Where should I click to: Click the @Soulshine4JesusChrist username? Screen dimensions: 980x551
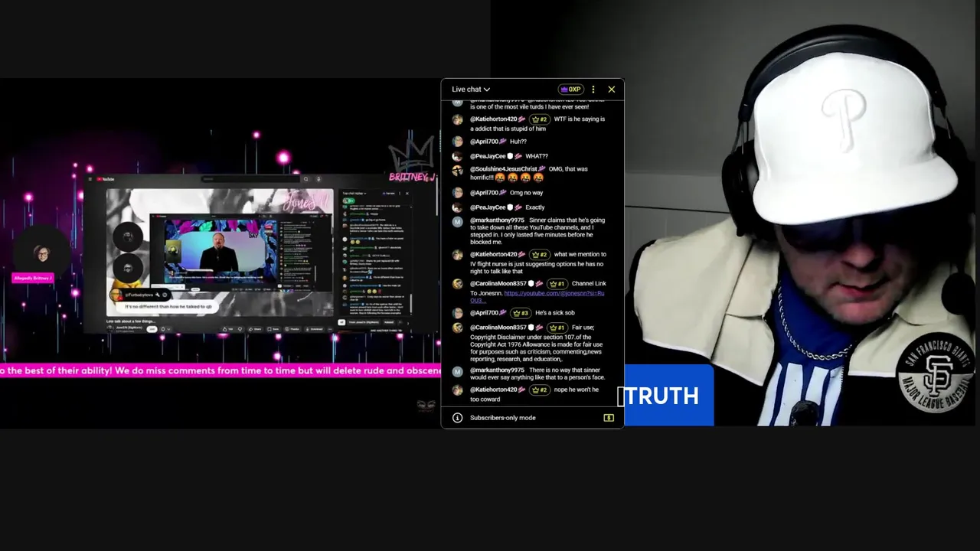[503, 169]
